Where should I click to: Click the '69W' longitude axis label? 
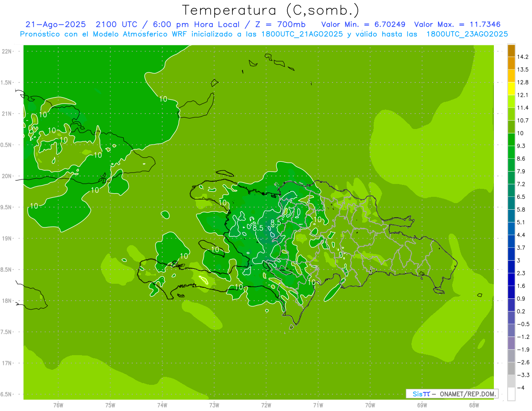click(x=422, y=405)
